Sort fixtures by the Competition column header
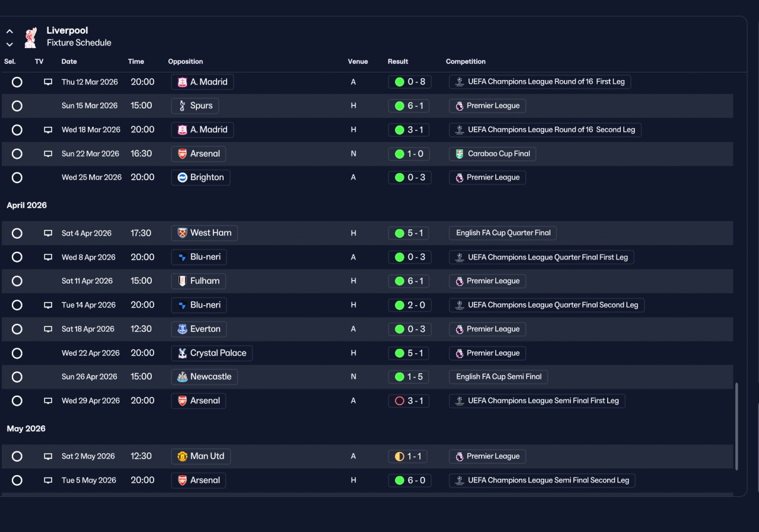The image size is (759, 532). point(465,62)
